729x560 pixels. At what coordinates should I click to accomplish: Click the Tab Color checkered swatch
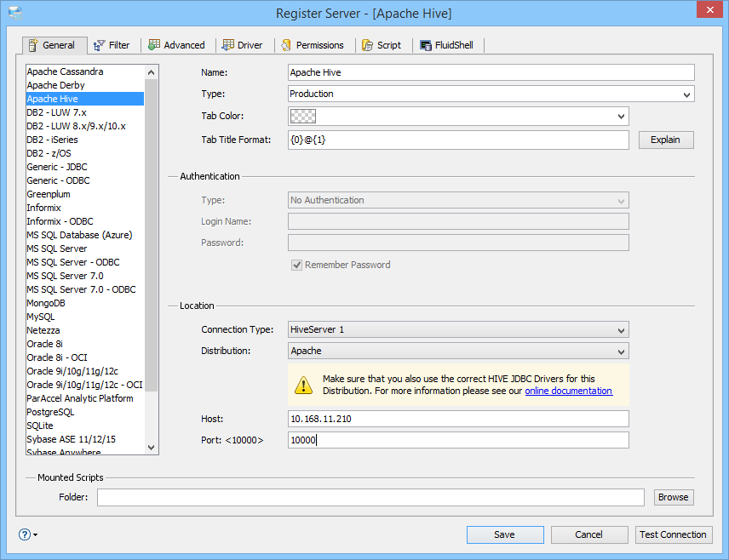click(x=302, y=117)
